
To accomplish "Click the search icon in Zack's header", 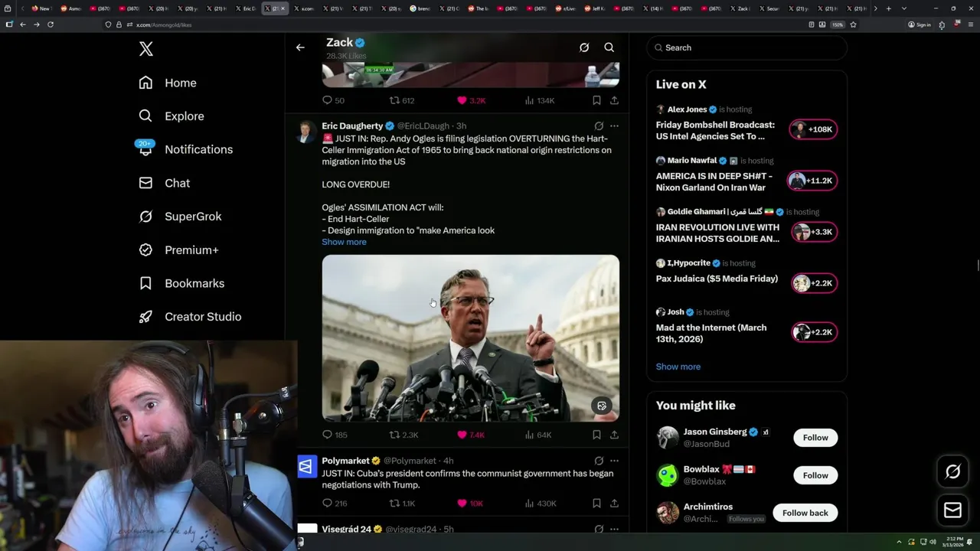I will click(609, 47).
